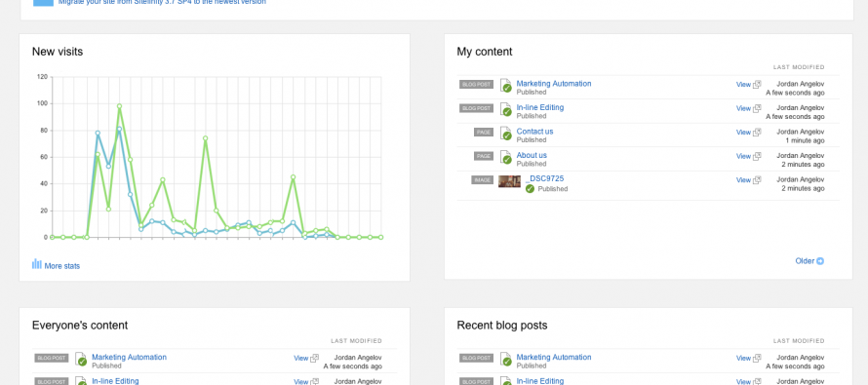View the About us page
Screen dimensions: 868x385
click(x=743, y=156)
